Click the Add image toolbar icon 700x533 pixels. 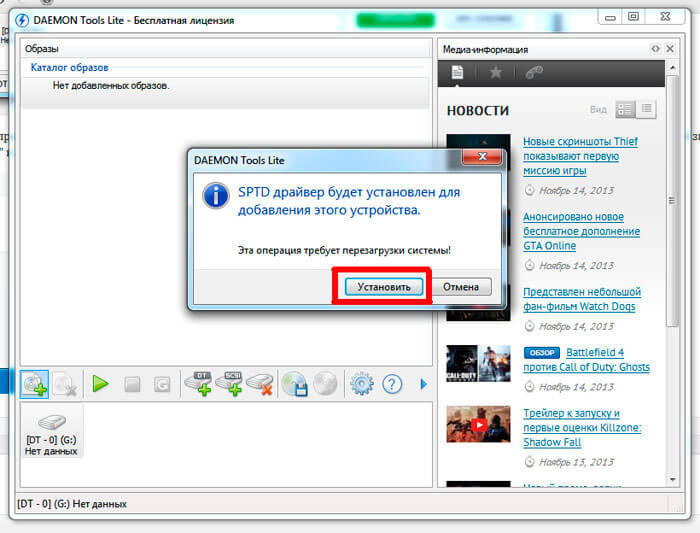pos(34,384)
